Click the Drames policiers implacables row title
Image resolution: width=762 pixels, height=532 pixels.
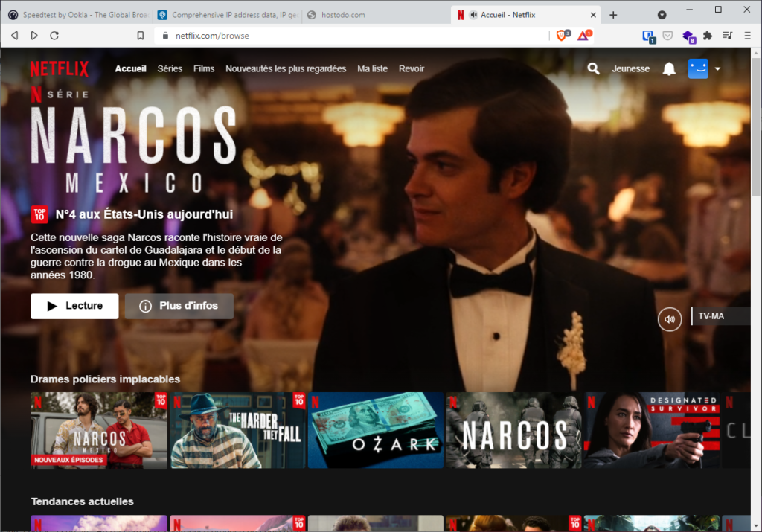pyautogui.click(x=105, y=379)
